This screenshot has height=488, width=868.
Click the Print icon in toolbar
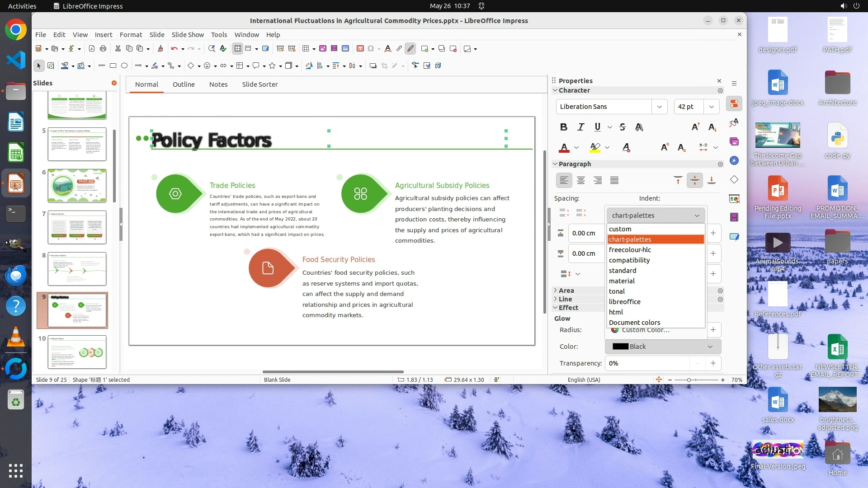pos(103,48)
